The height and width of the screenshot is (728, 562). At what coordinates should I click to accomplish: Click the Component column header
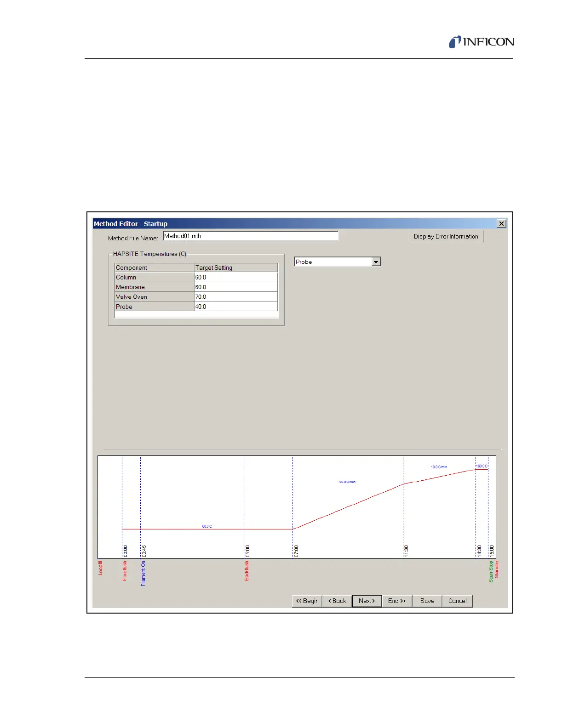(x=155, y=267)
